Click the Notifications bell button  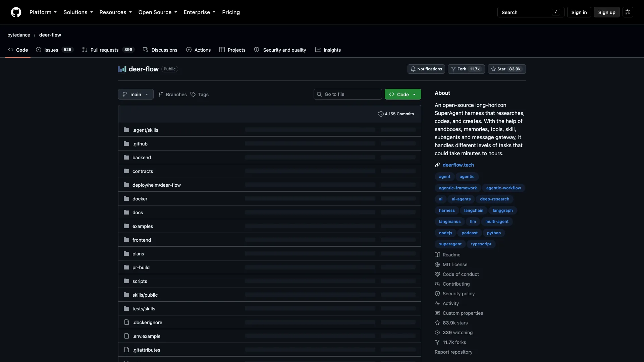[x=426, y=69]
